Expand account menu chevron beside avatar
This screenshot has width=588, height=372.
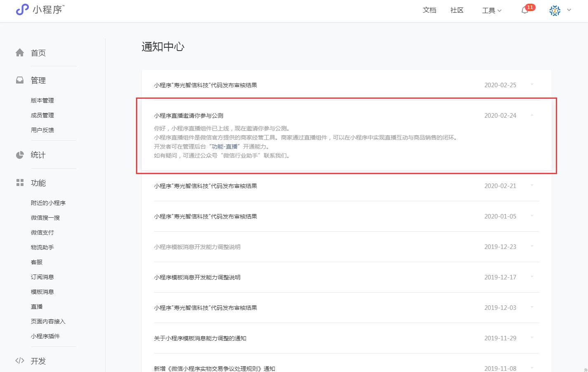(569, 10)
